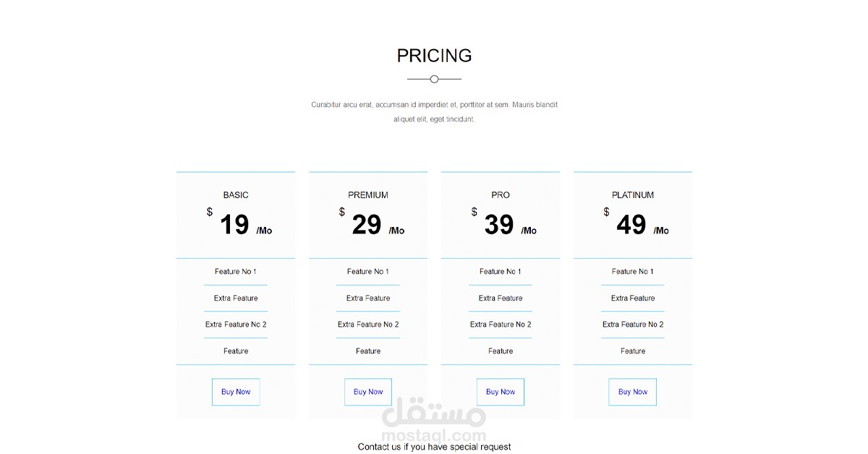Choose Buy Now for the Pro plan
Image resolution: width=868 pixels, height=454 pixels.
tap(501, 392)
